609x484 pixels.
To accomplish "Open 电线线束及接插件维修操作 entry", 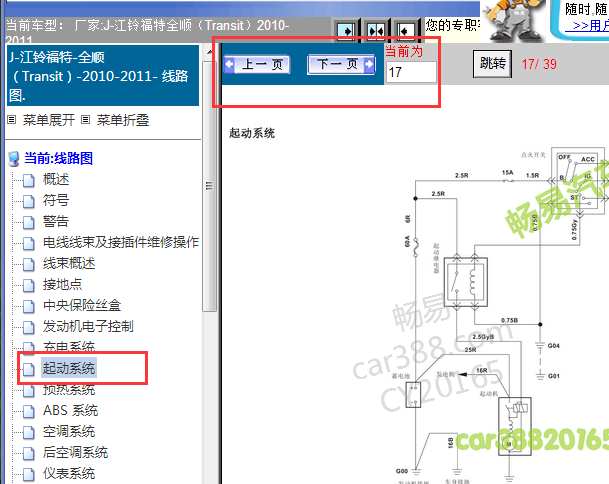I will [x=121, y=242].
